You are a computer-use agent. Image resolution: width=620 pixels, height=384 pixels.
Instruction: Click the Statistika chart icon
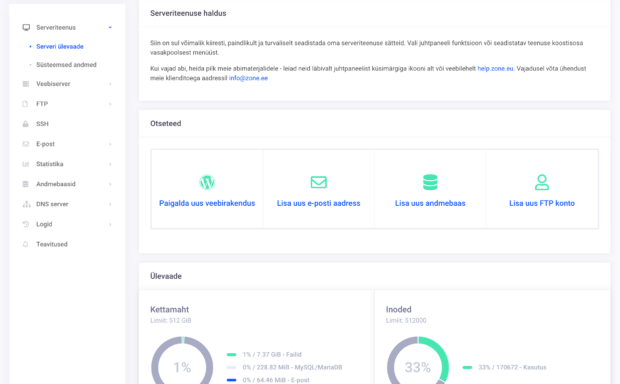(26, 164)
